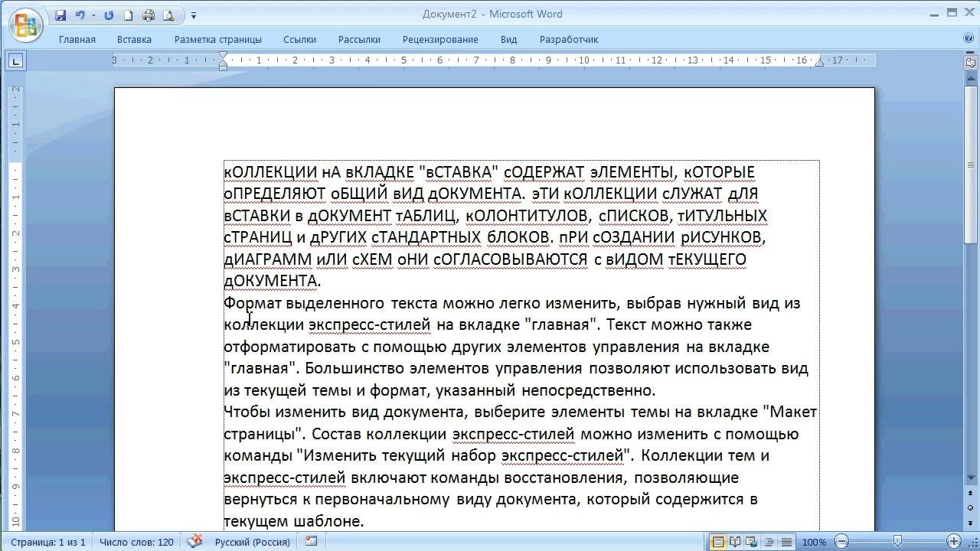Viewport: 980px width, 551px height.
Task: Open print preview from quick access toolbar
Action: 168,15
